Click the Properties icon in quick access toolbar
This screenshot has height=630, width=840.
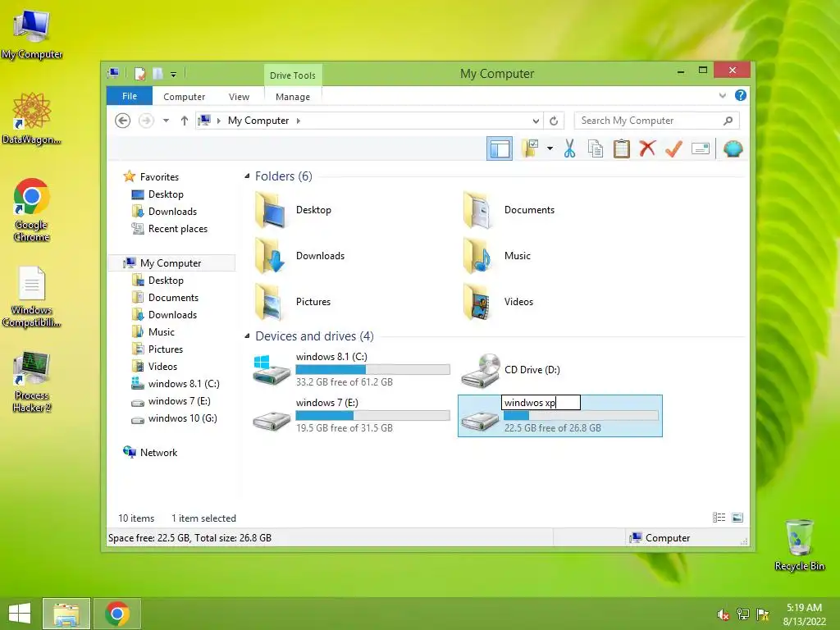(139, 73)
